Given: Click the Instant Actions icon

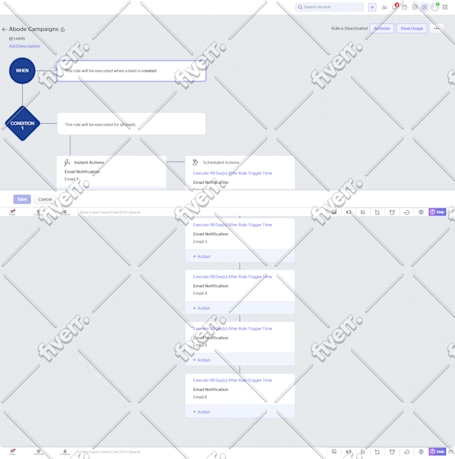Looking at the screenshot, I should [x=67, y=162].
